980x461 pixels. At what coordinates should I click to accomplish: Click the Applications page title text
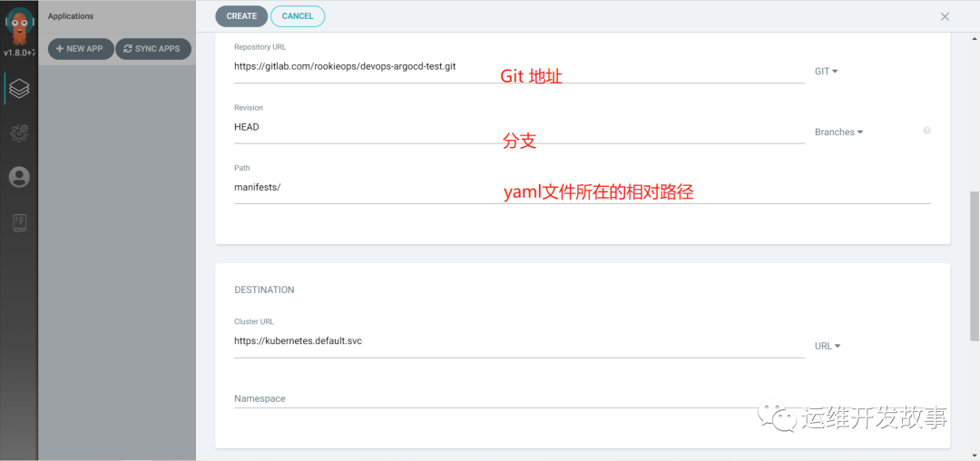pyautogui.click(x=71, y=16)
